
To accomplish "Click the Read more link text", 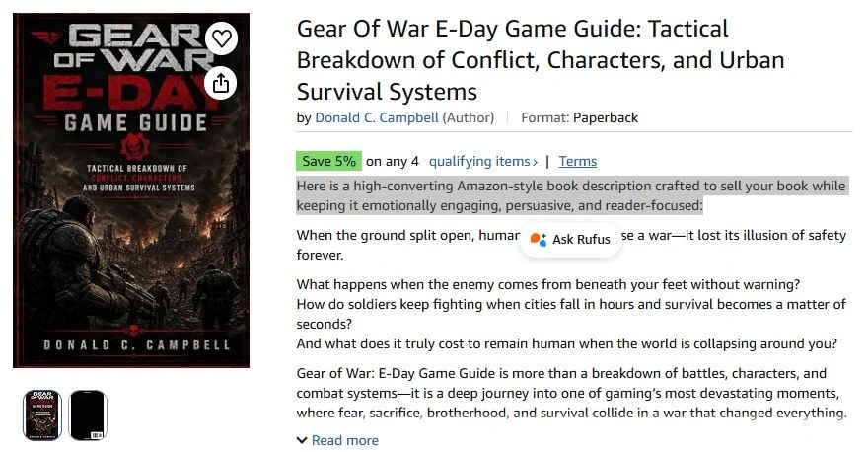I will point(345,440).
